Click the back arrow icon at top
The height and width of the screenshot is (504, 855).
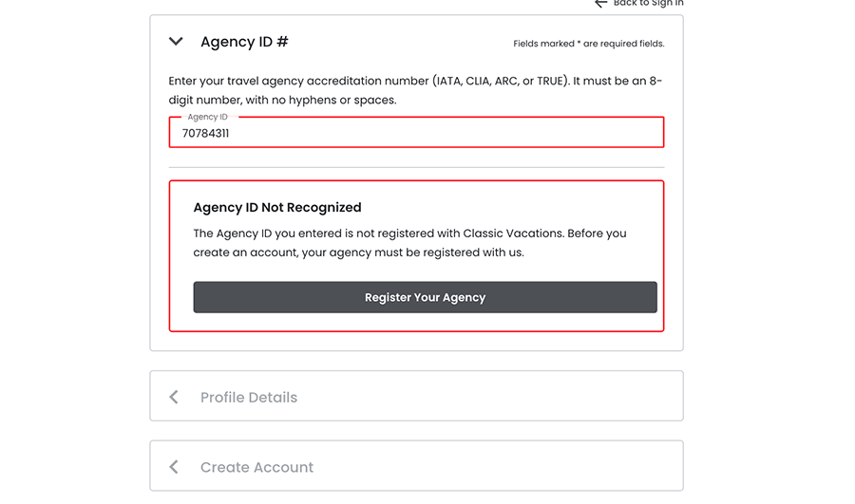600,4
